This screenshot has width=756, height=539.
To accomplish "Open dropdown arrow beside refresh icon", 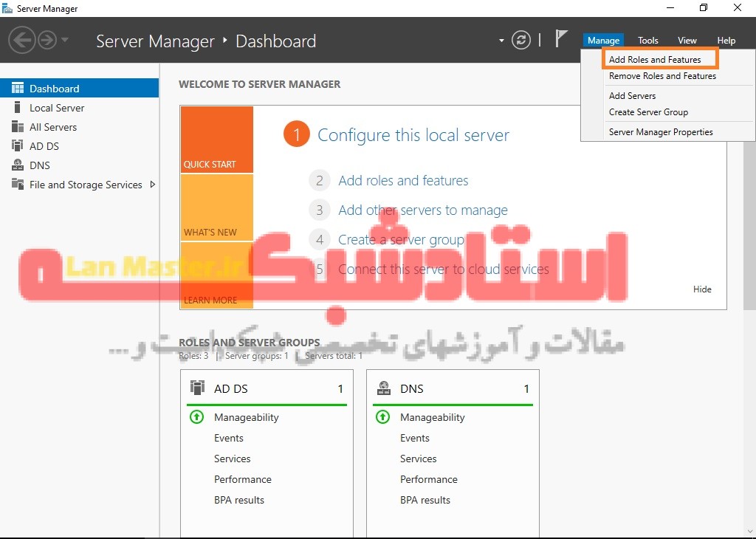I will click(501, 41).
